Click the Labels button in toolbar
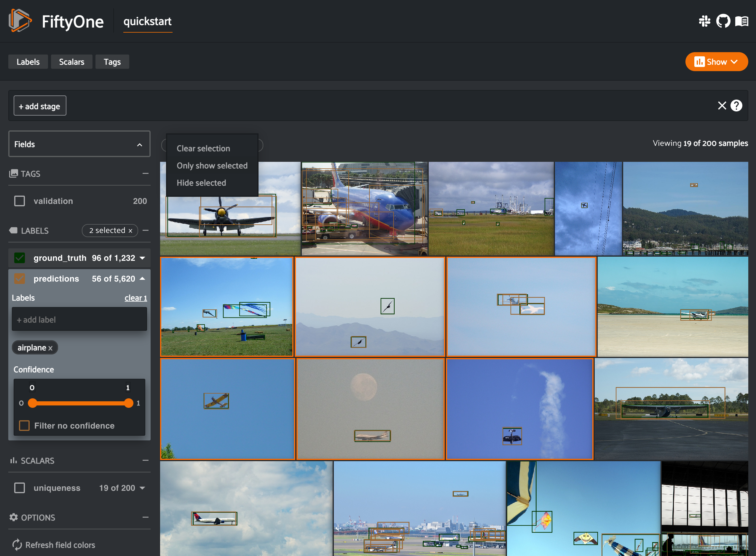This screenshot has width=756, height=556. click(x=28, y=62)
